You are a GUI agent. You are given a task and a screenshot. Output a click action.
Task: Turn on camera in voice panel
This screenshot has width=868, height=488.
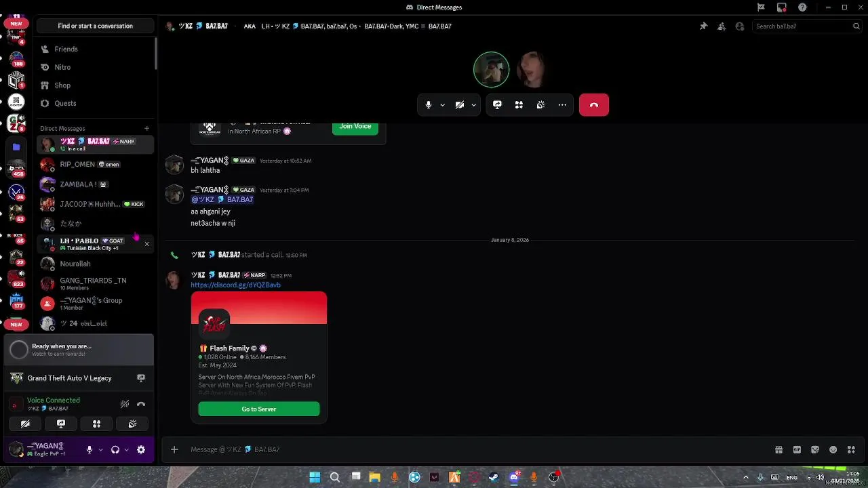[x=25, y=424]
